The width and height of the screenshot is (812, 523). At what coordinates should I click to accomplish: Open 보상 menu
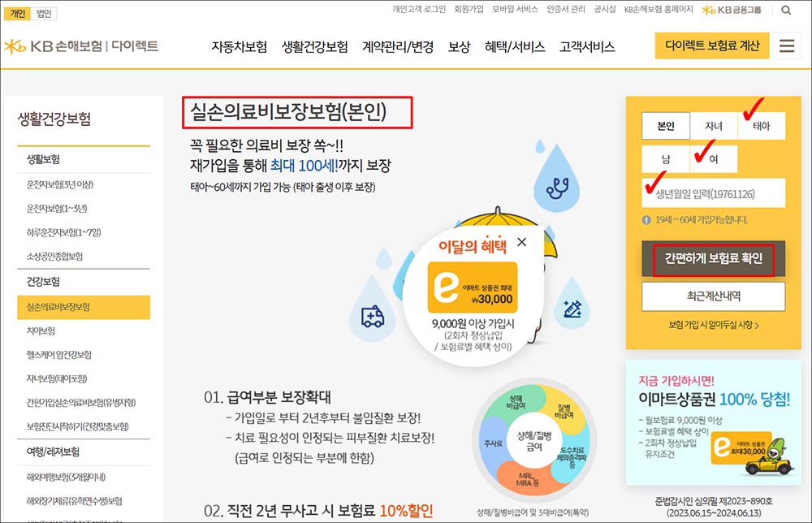pyautogui.click(x=459, y=46)
